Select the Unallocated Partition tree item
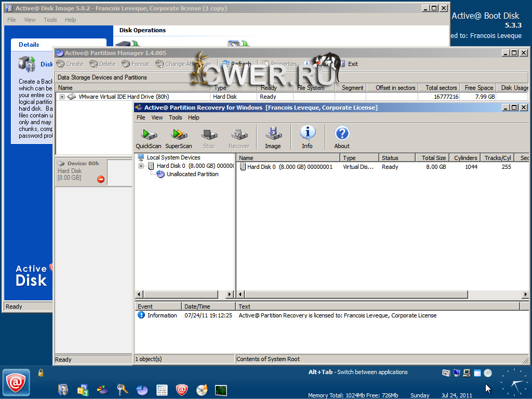The height and width of the screenshot is (399, 532). click(192, 175)
